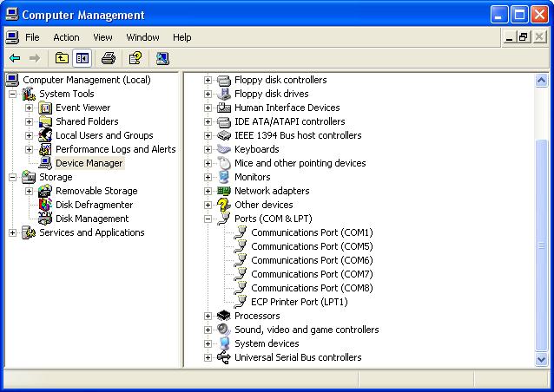554x392 pixels.
Task: Click Scan for hardware changes icon
Action: pyautogui.click(x=162, y=58)
